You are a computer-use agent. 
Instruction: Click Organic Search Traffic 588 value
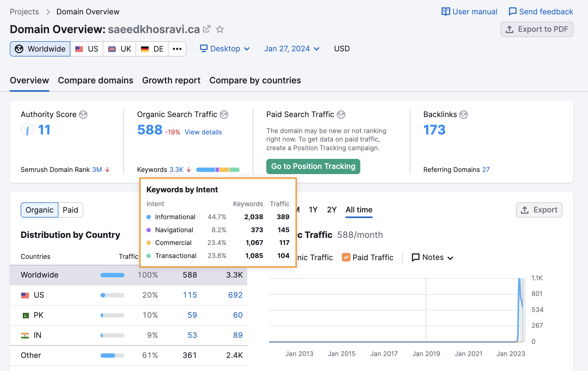tap(150, 130)
